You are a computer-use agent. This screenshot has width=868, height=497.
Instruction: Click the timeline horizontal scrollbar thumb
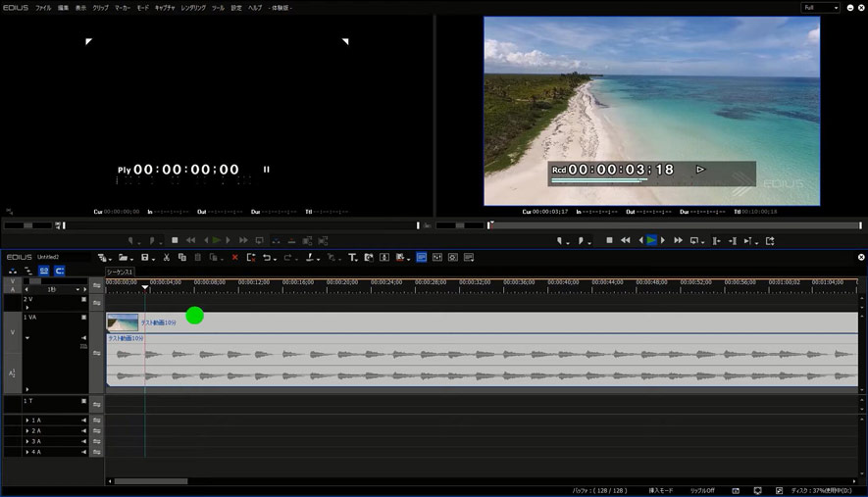pos(151,481)
